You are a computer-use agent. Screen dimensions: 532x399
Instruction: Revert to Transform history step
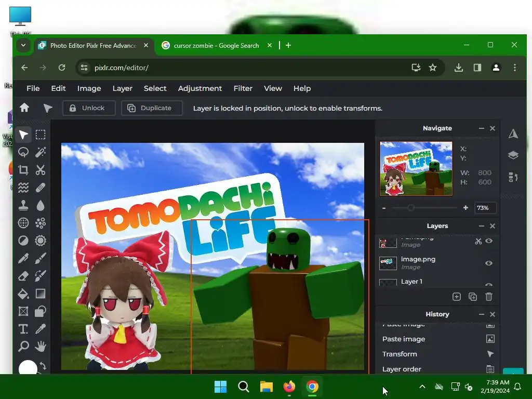[x=437, y=354]
